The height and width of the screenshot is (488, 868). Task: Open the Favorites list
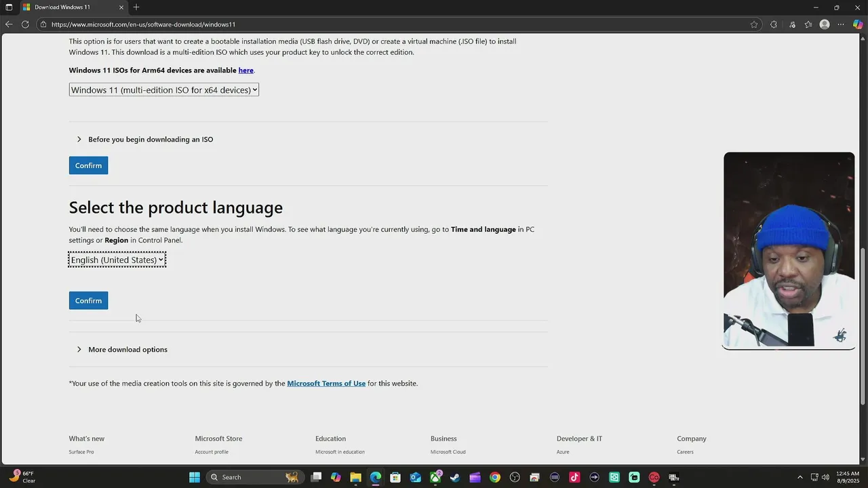click(808, 24)
